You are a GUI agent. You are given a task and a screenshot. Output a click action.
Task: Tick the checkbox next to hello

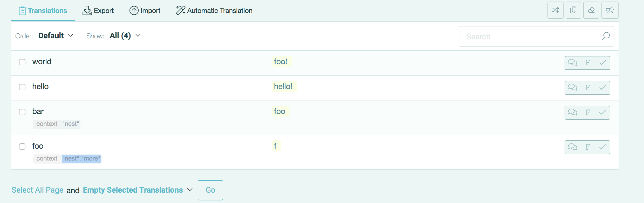[x=22, y=87]
